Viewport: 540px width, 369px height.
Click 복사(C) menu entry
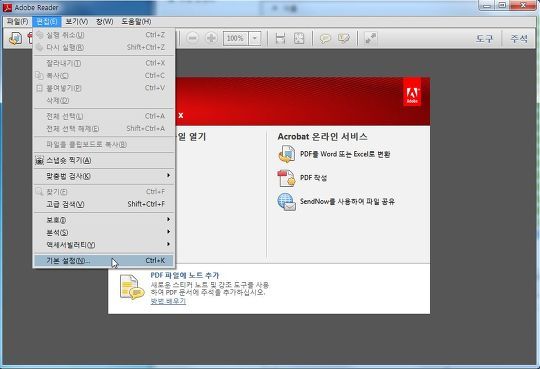pos(104,76)
